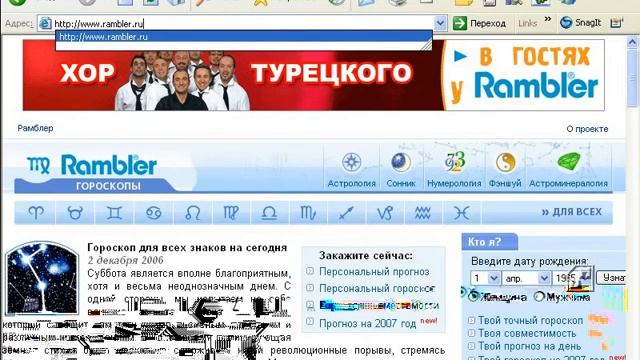Expand the Links toolbar chevron
Viewport: 640px width, 360px height.
point(548,19)
